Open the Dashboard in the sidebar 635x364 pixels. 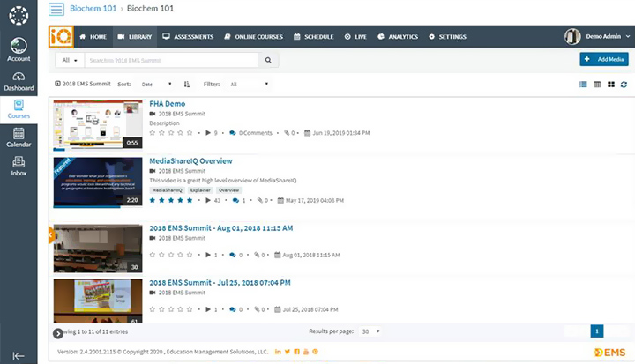pos(19,81)
